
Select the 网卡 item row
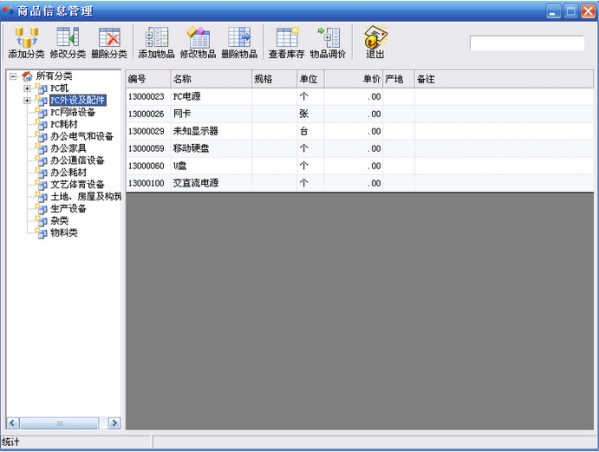[x=359, y=114]
